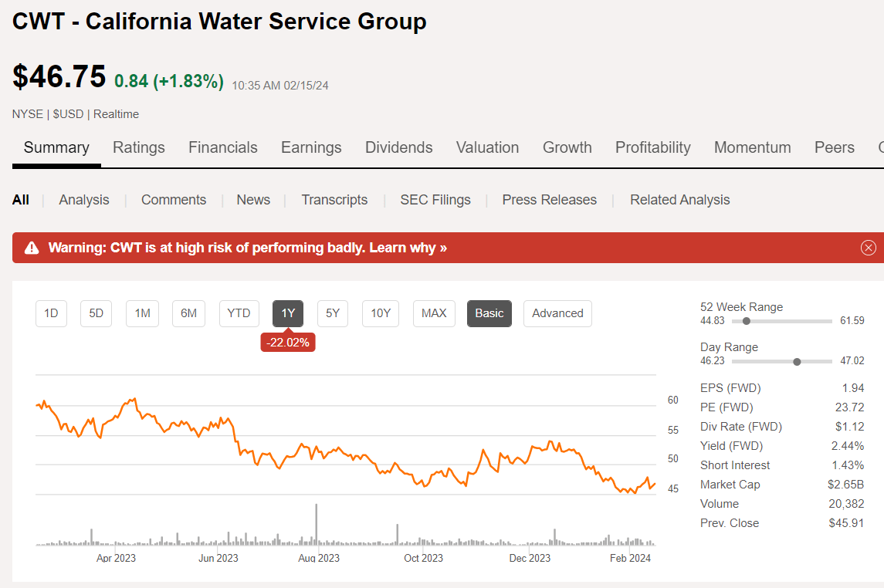Open the Momentum tab

752,147
